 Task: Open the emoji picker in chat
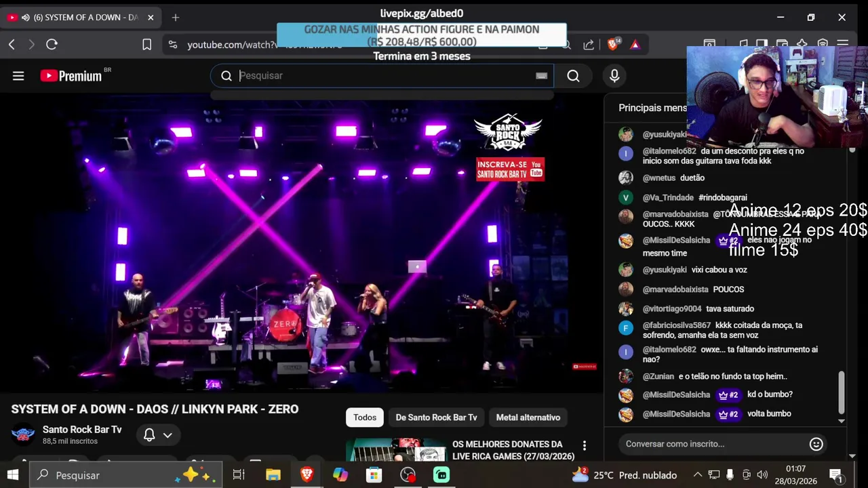[816, 444]
